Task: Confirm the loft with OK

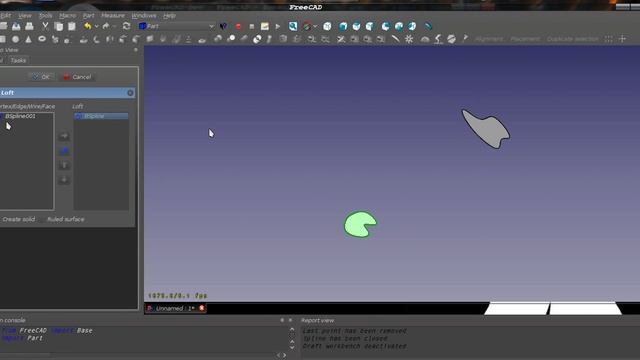Action: tap(41, 77)
